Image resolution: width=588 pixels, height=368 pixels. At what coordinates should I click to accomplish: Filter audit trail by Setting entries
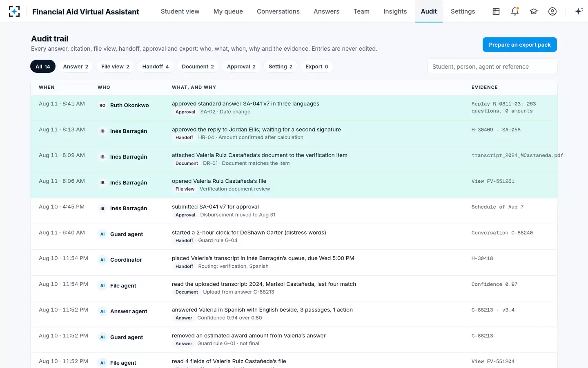coord(281,67)
